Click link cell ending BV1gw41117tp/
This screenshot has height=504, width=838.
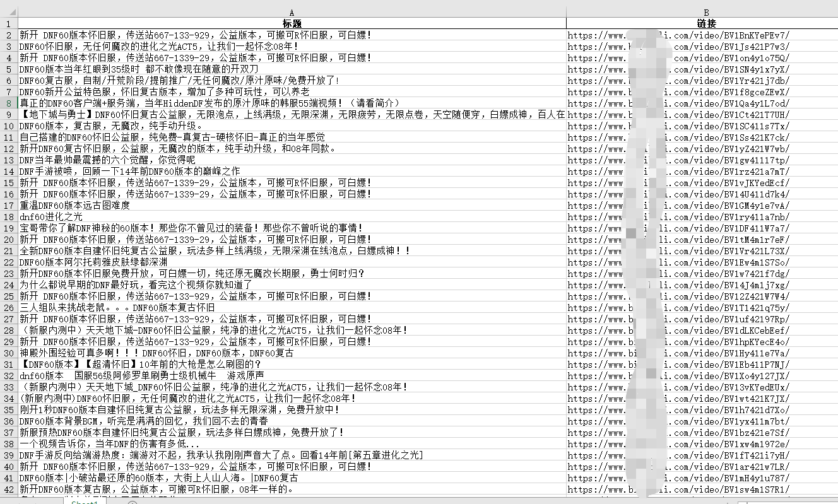pos(702,160)
